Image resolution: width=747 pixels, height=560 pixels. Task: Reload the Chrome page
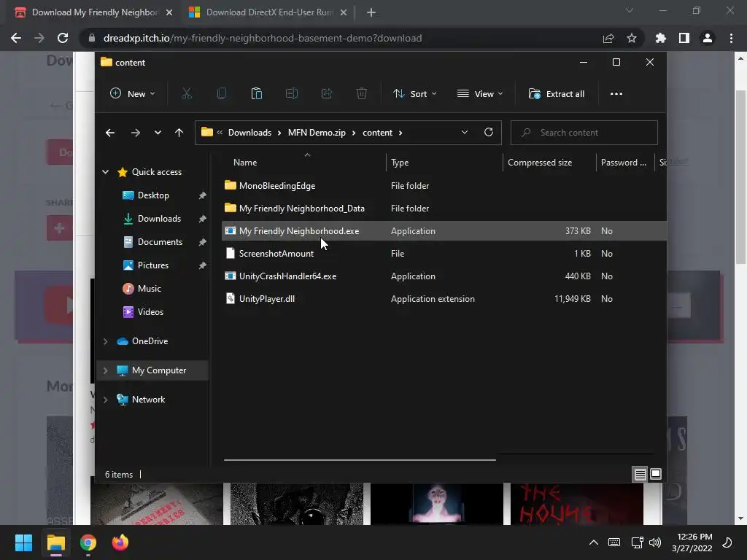(63, 38)
